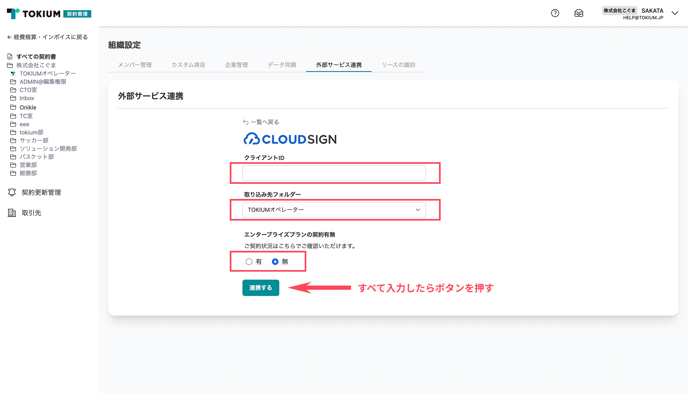Expand the SAKATA account menu chevron

[x=675, y=13]
